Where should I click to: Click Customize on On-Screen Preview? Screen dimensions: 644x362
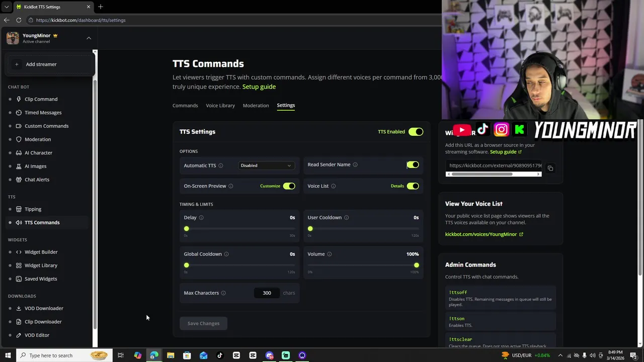pos(270,186)
